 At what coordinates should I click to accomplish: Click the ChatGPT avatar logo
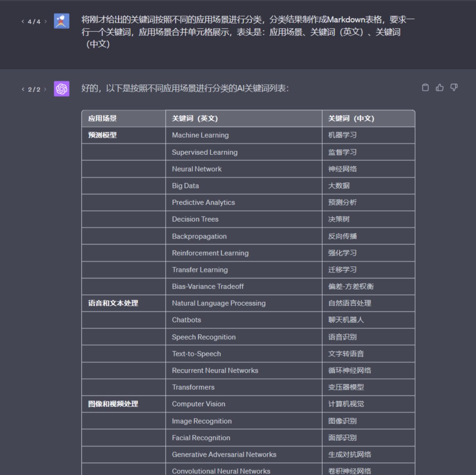(x=60, y=88)
